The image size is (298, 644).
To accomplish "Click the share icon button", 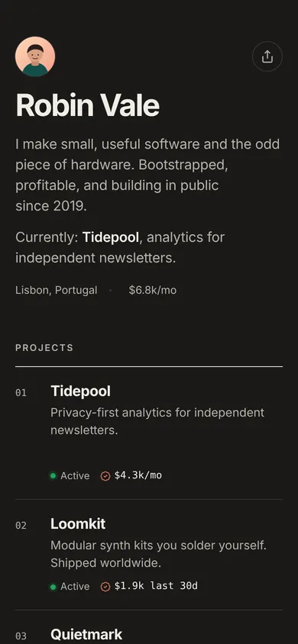I will pyautogui.click(x=267, y=56).
